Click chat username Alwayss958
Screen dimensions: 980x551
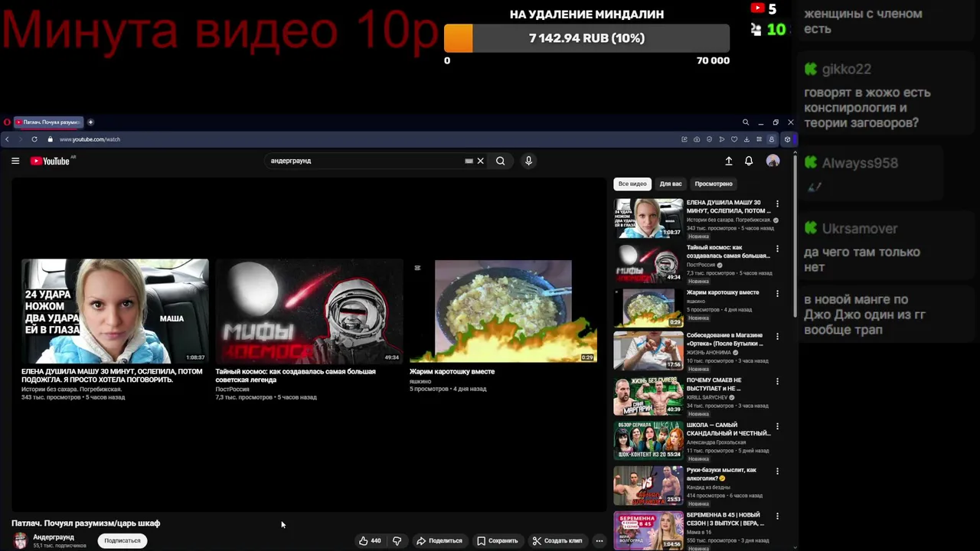860,163
